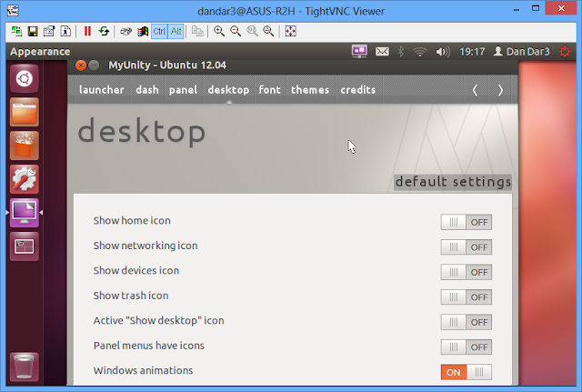Open the Wi-Fi network indicator
Viewport: 582px width, 392px height.
[420, 52]
